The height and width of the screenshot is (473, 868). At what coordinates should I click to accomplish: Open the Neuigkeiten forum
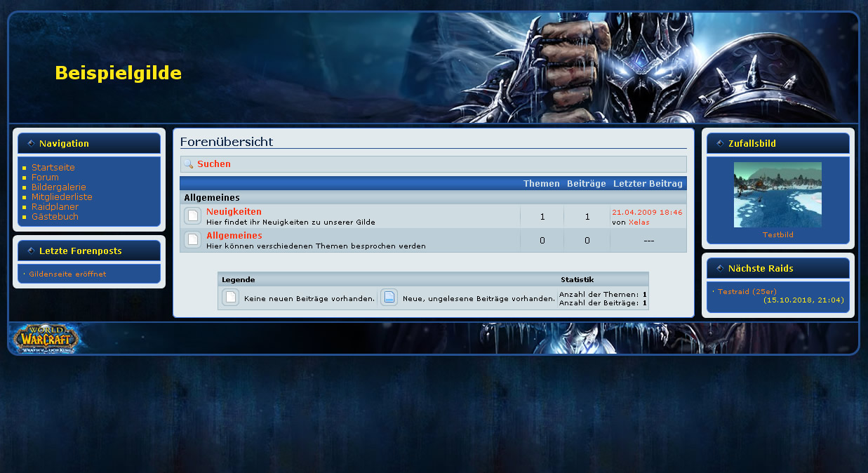(234, 211)
